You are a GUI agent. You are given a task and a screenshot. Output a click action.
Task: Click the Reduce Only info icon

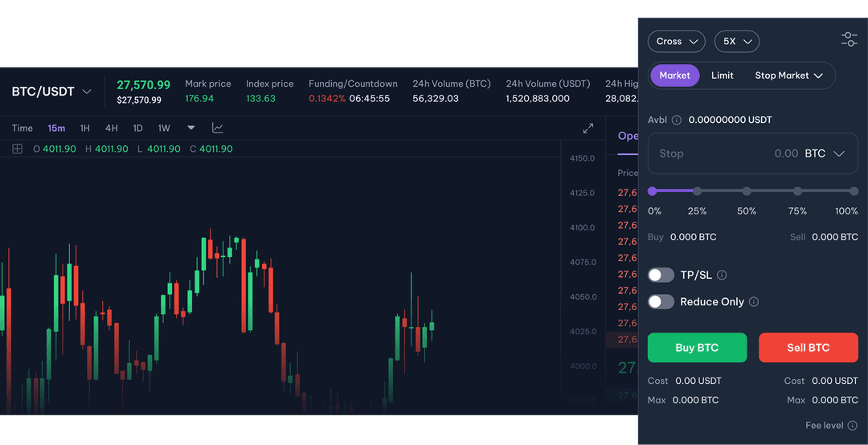[x=754, y=302]
